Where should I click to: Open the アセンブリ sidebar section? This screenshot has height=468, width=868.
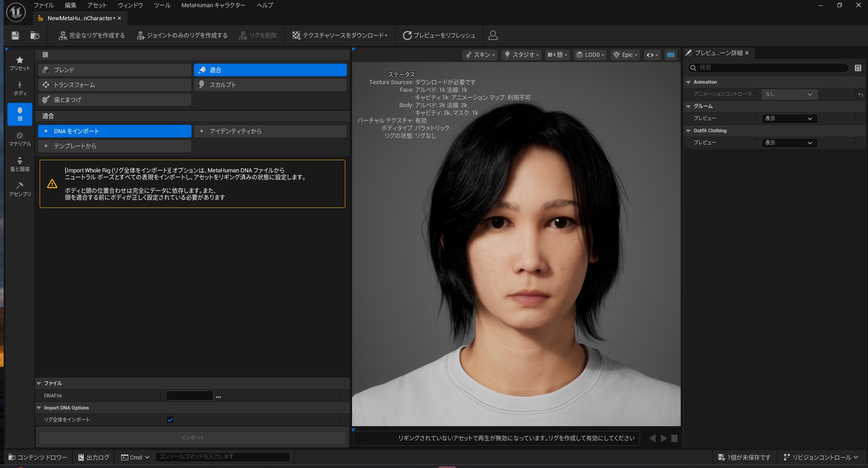tap(20, 189)
